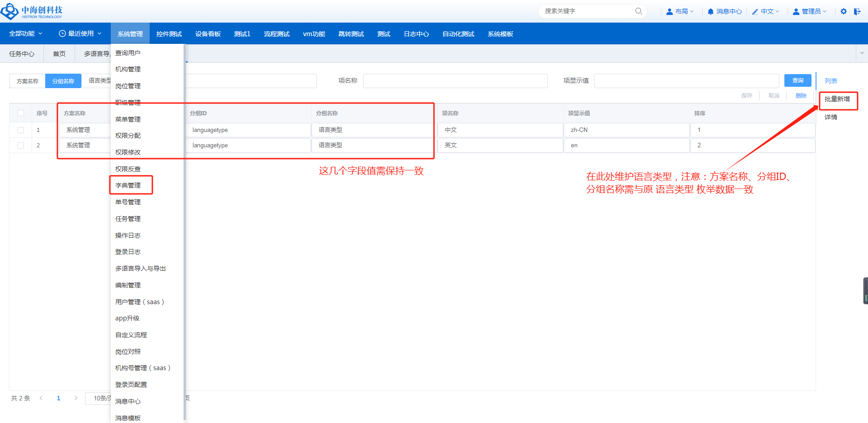The width and height of the screenshot is (868, 423).
Task: Check the checkbox for row 2
Action: click(21, 146)
